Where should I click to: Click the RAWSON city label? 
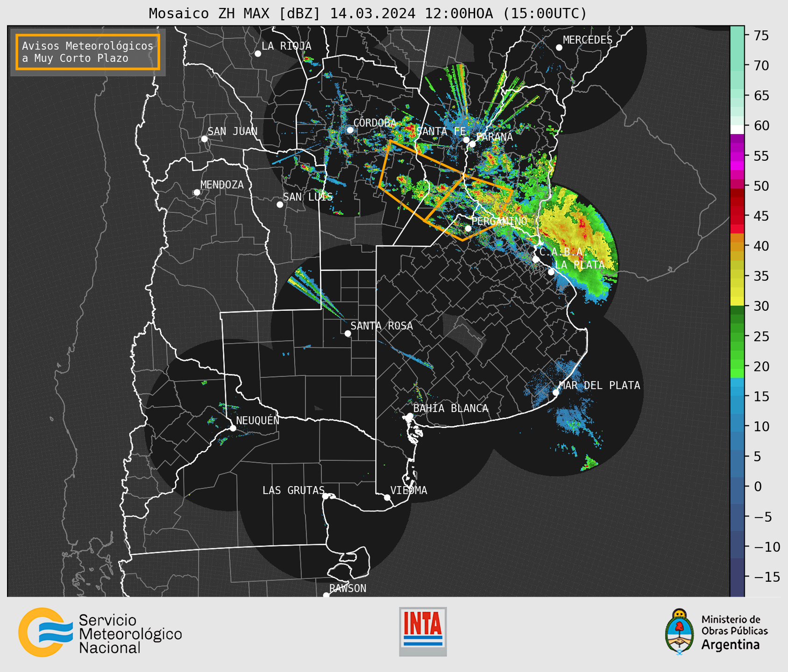point(348,588)
